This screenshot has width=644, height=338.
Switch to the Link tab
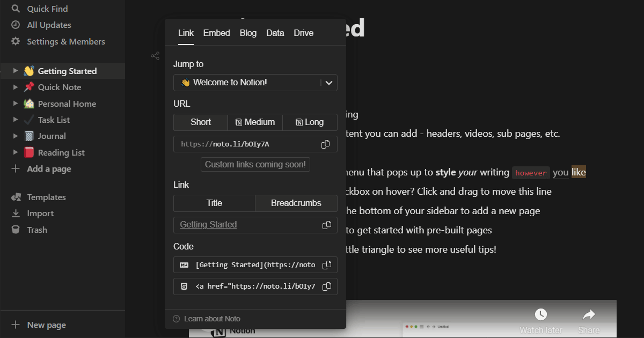tap(186, 33)
